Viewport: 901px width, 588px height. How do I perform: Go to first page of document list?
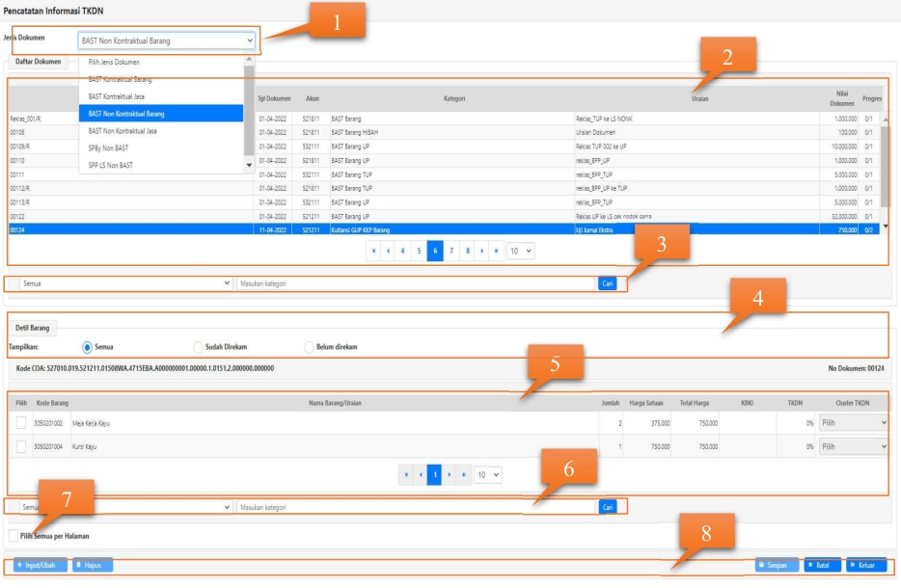pyautogui.click(x=373, y=251)
